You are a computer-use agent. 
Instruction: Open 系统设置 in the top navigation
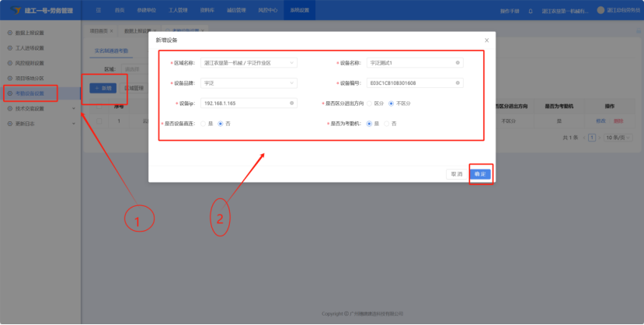coord(298,11)
